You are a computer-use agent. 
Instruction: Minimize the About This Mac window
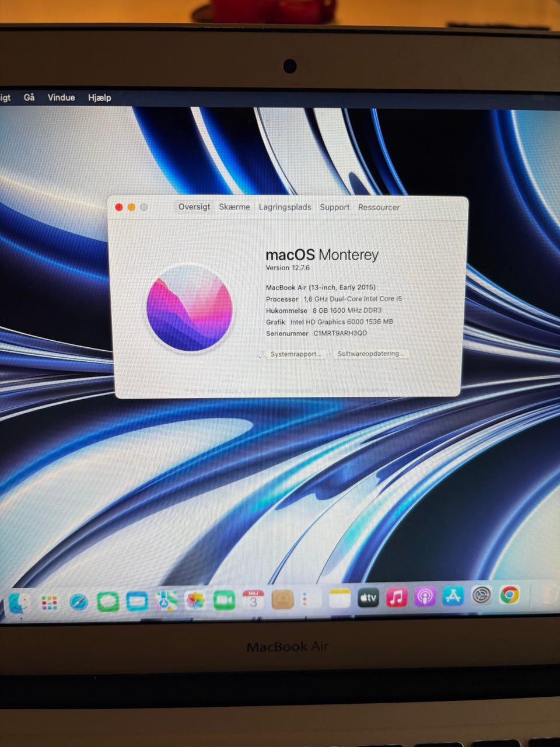click(x=131, y=207)
